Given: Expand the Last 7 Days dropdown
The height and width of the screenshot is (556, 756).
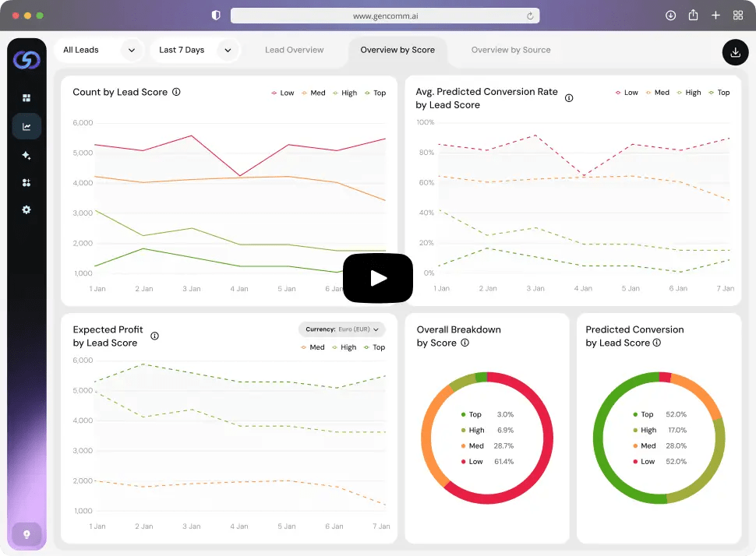Looking at the screenshot, I should [196, 50].
